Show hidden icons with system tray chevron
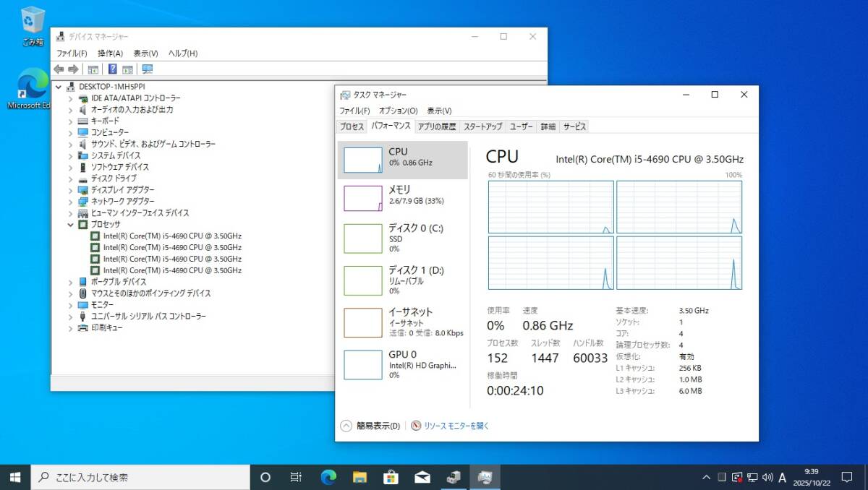The image size is (868, 490). pos(707,477)
